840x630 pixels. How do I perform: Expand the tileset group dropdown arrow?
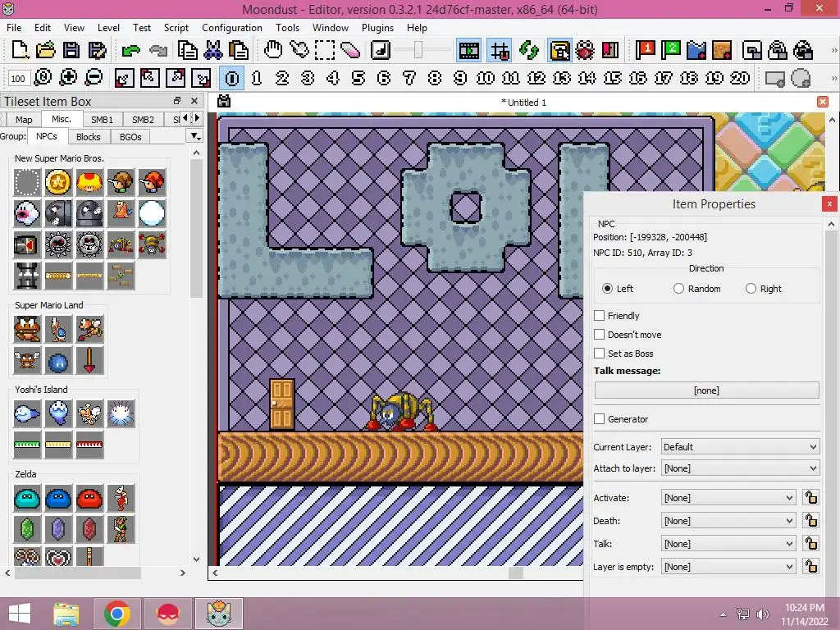click(x=195, y=137)
